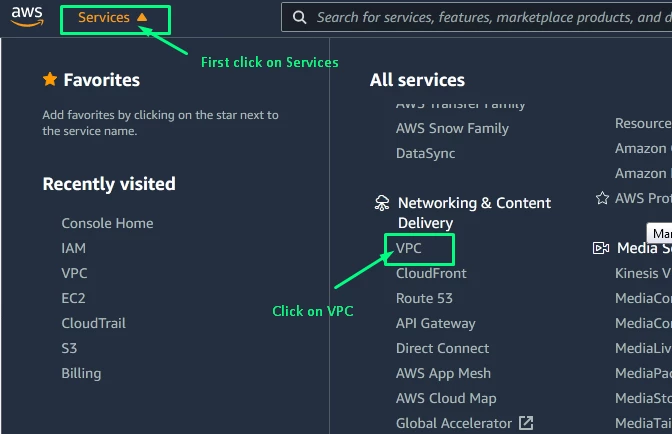This screenshot has height=434, width=672.
Task: Click the All services heading
Action: [417, 80]
